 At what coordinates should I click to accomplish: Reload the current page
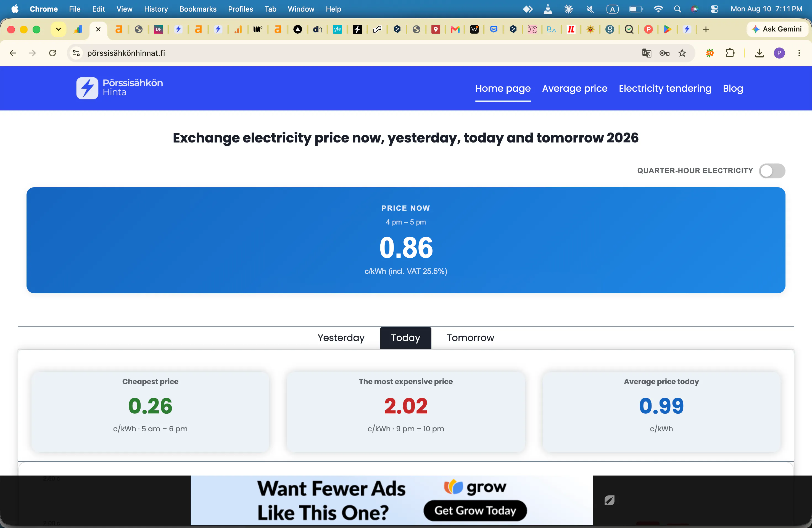coord(52,53)
